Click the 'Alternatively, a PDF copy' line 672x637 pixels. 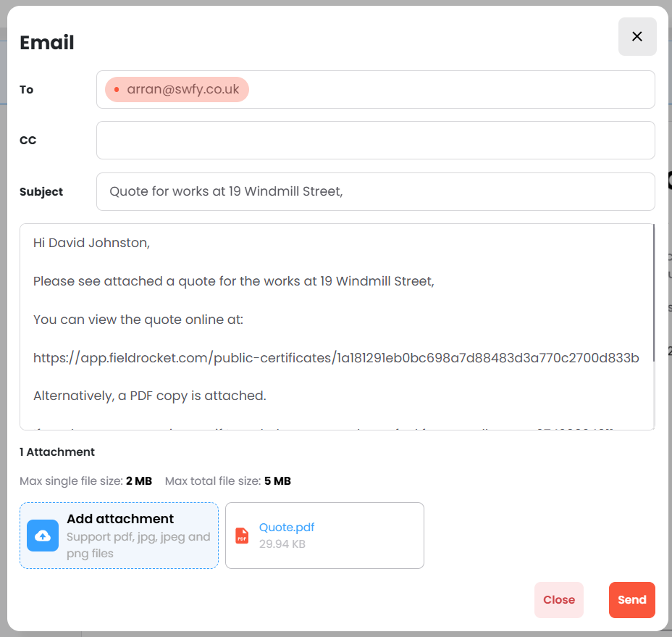coord(150,396)
